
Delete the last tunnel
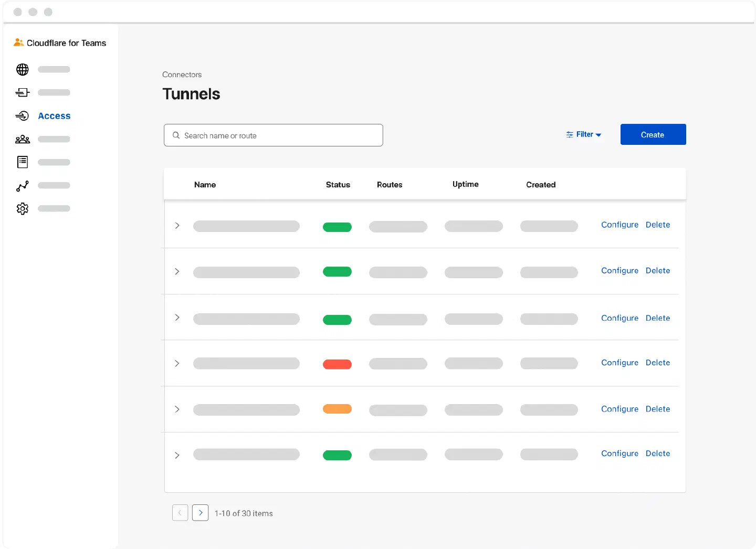pyautogui.click(x=658, y=453)
